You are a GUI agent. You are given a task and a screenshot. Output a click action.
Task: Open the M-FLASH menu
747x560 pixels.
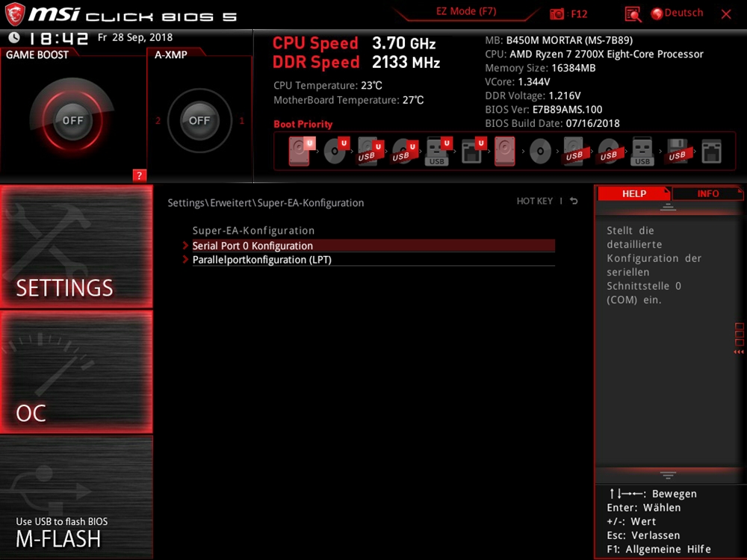click(76, 497)
